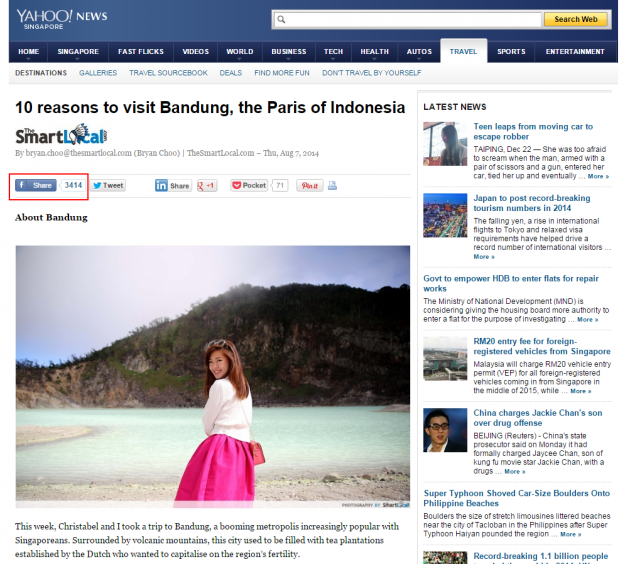This screenshot has height=564, width=630.
Task: Save article with Pocket button
Action: tap(250, 185)
